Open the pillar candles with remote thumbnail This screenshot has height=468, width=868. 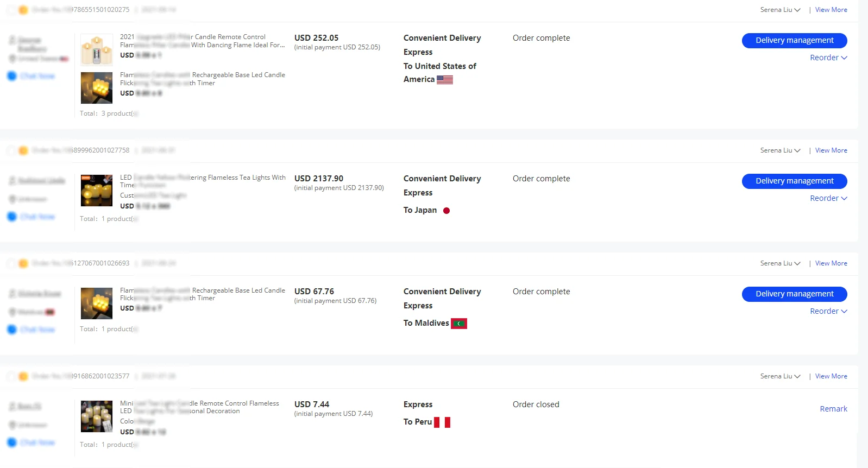97,50
